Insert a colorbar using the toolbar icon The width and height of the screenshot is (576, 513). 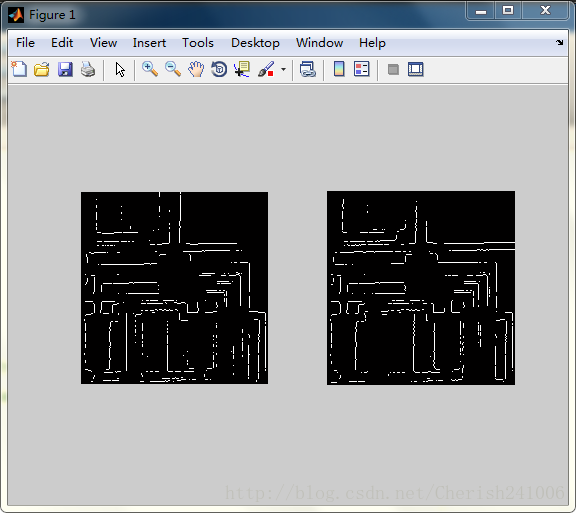coord(339,69)
